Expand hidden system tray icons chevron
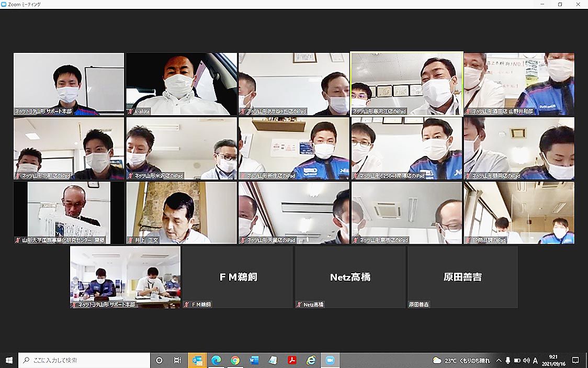 (x=499, y=360)
